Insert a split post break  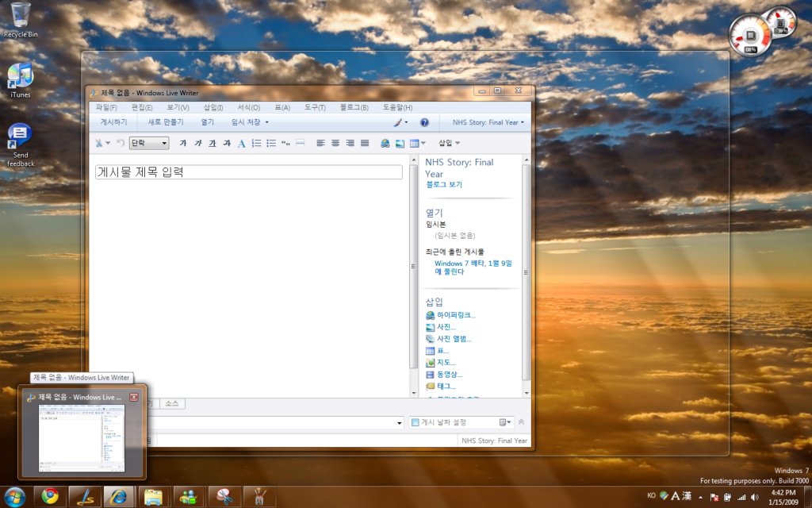(x=301, y=143)
